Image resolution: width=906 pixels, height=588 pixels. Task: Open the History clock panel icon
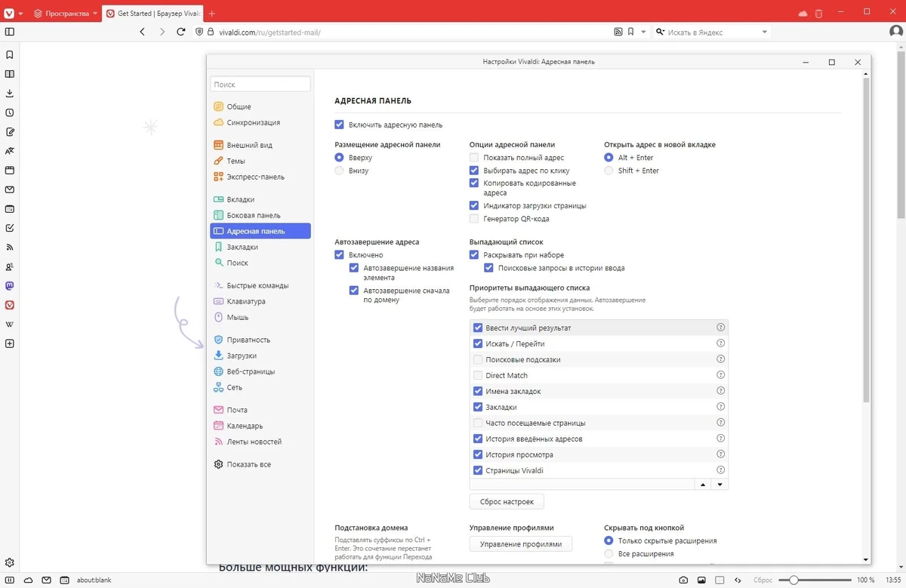point(10,112)
